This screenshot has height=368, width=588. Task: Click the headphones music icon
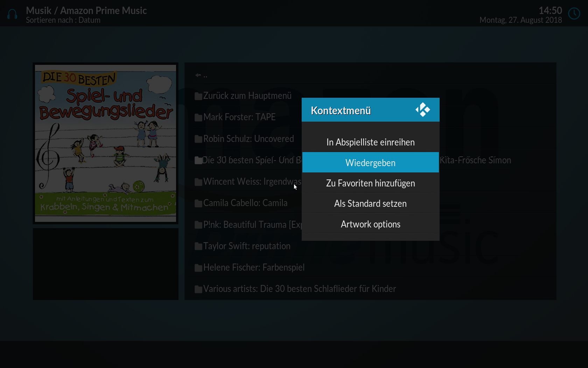tap(12, 14)
